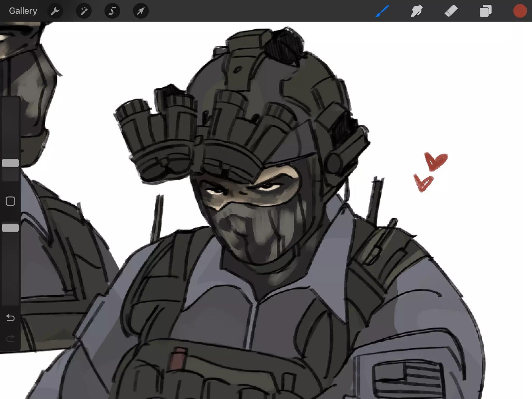Select the Eraser tool
Screen dimensions: 532x399
pos(451,11)
